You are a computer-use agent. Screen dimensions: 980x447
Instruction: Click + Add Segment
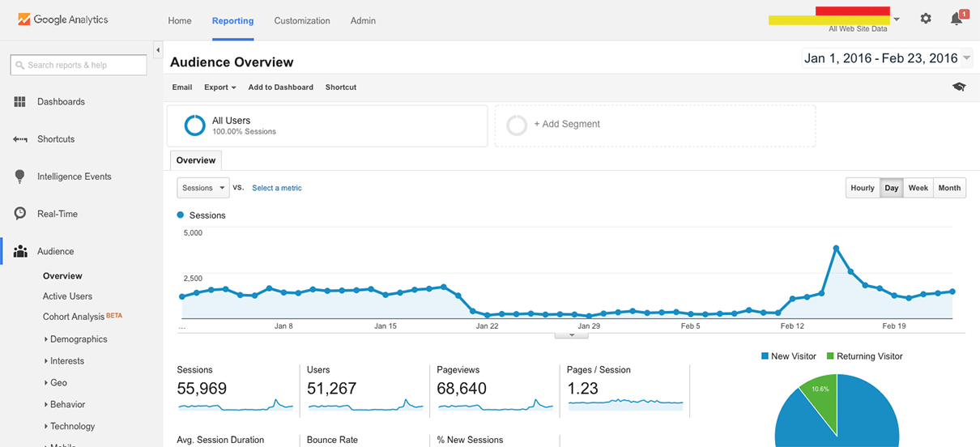tap(567, 125)
